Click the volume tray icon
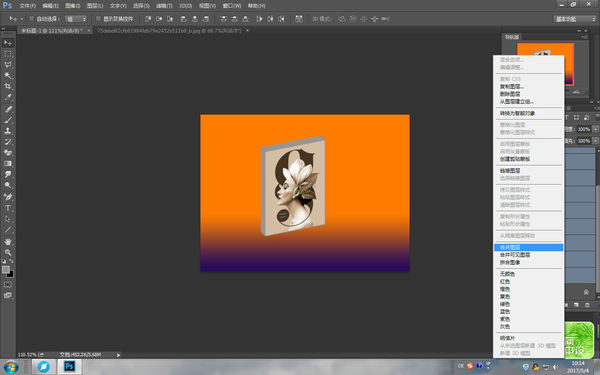Viewport: 600px width, 375px height. 556,367
